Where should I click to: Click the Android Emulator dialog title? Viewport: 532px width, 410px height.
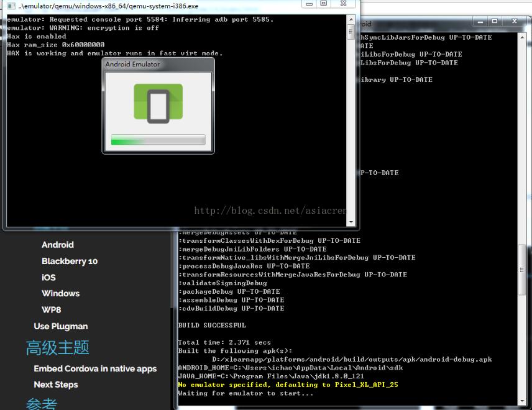(132, 64)
